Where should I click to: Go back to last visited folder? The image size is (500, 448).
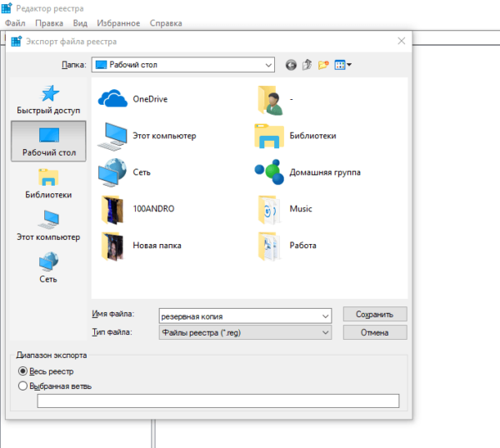pyautogui.click(x=291, y=65)
